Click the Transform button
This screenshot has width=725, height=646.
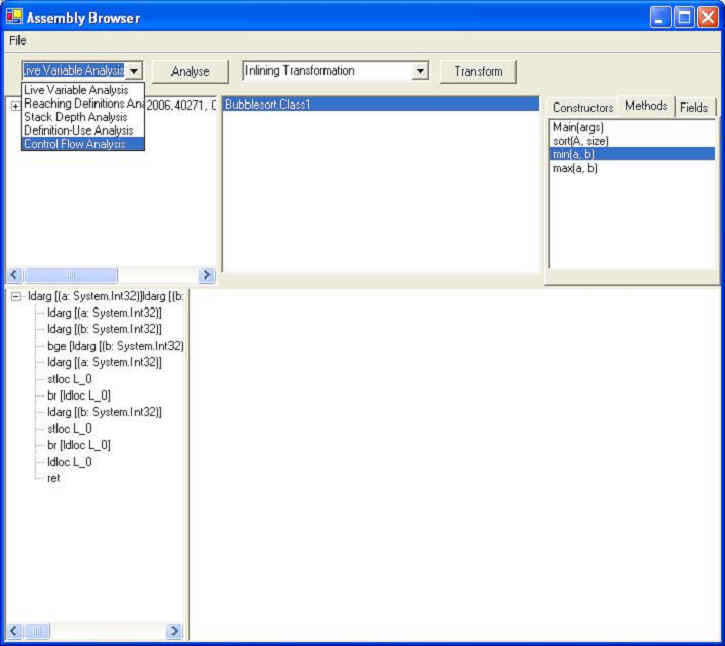(478, 72)
